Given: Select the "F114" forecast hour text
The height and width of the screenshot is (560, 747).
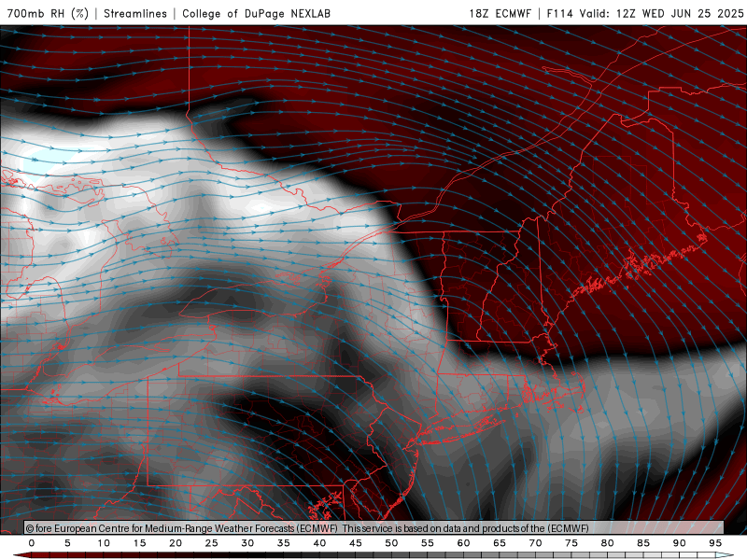Looking at the screenshot, I should [x=559, y=13].
